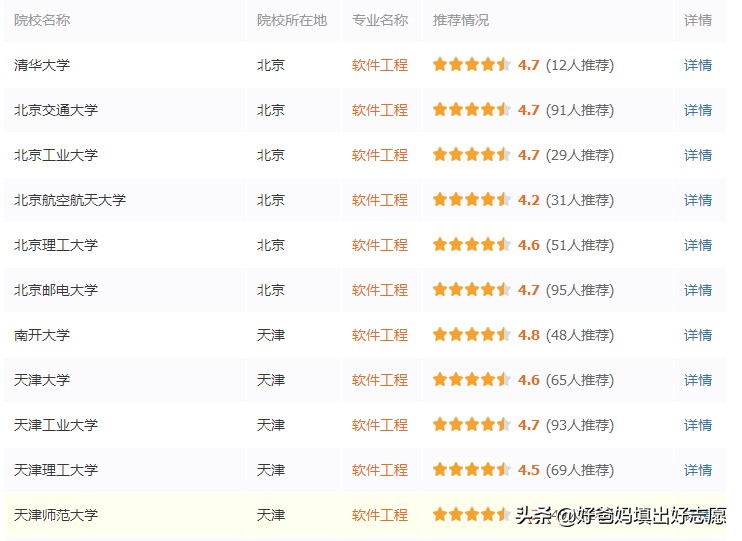Click the 4.5 rating score for 天津理工大学
This screenshot has width=742, height=541.
(529, 470)
